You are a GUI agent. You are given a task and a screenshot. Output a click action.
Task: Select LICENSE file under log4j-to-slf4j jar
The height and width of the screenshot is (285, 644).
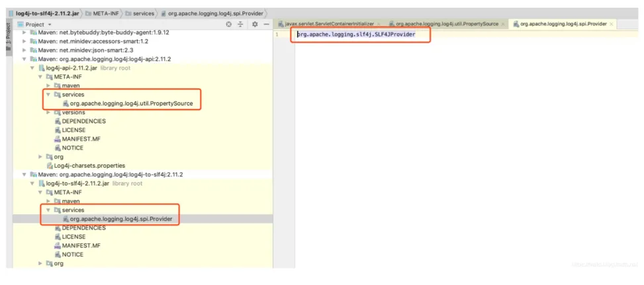(142, 237)
